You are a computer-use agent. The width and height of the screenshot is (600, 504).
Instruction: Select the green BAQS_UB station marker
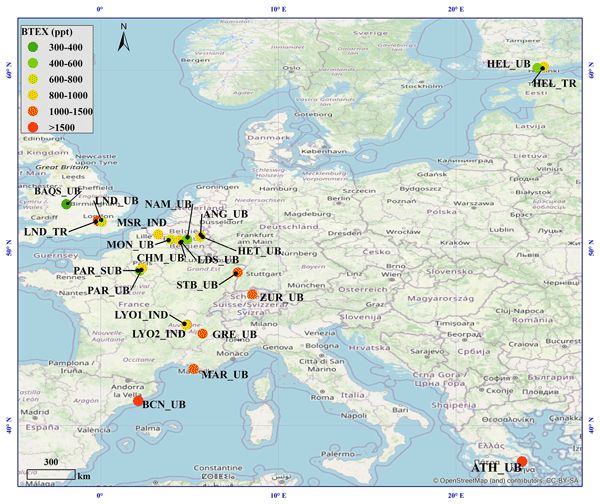66,204
